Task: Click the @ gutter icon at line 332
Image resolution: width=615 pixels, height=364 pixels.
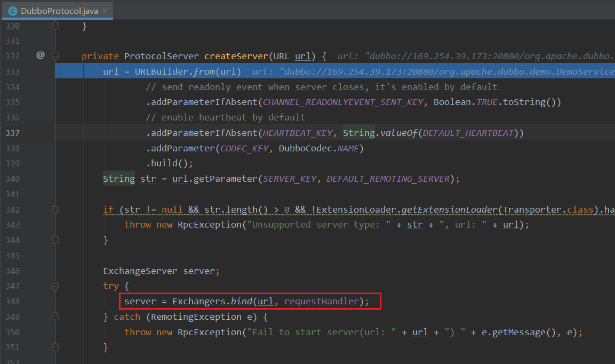Action: pos(40,55)
